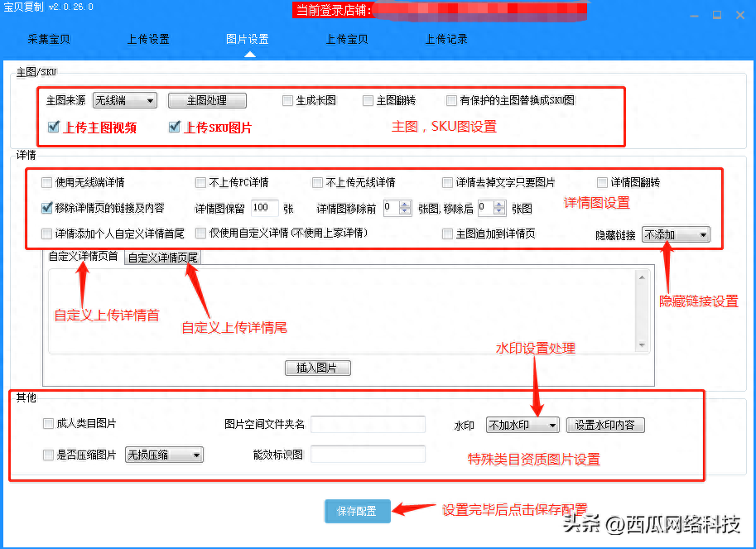
Task: Click the 插入图片 button
Action: click(318, 368)
